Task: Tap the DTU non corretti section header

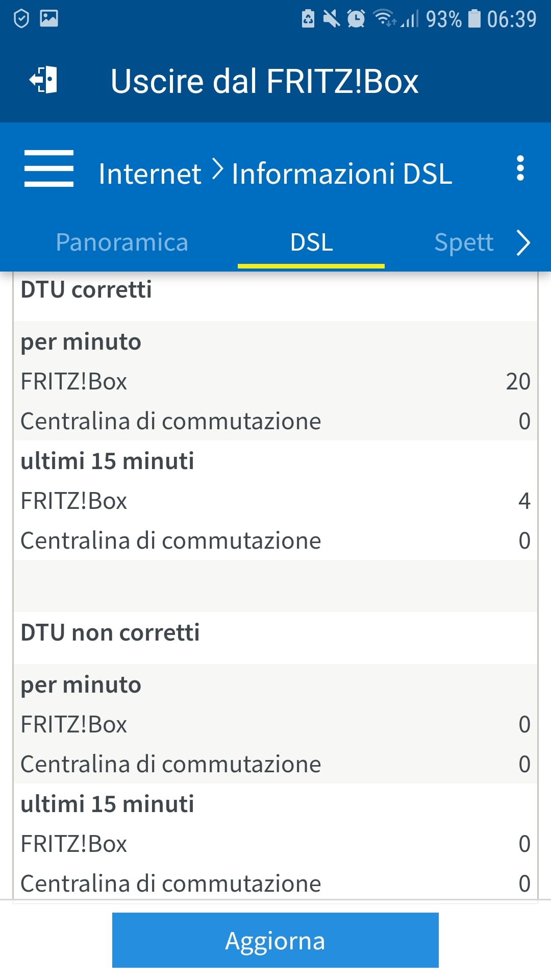Action: pos(110,632)
